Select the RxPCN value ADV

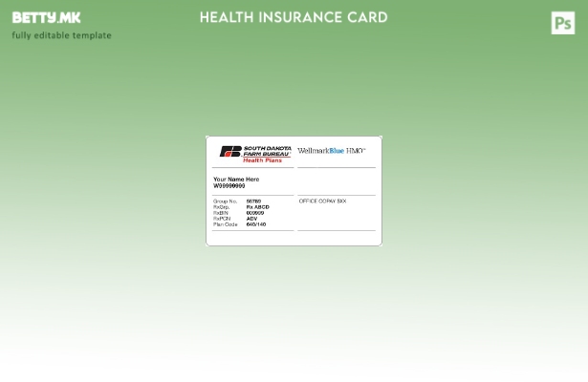click(x=251, y=219)
